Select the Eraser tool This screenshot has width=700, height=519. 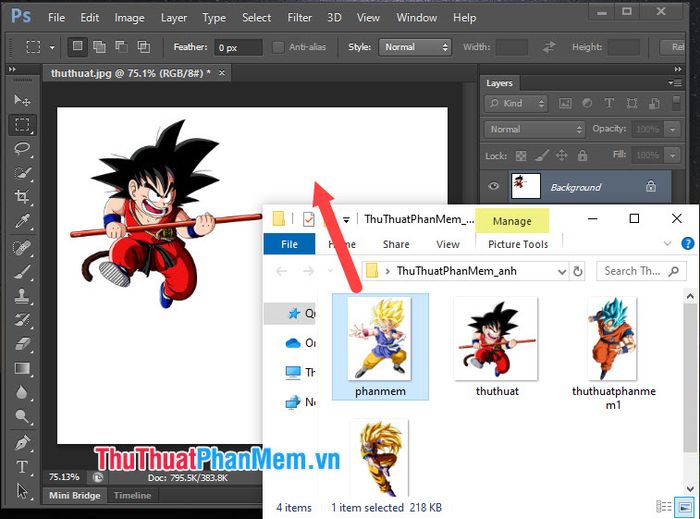(x=22, y=344)
